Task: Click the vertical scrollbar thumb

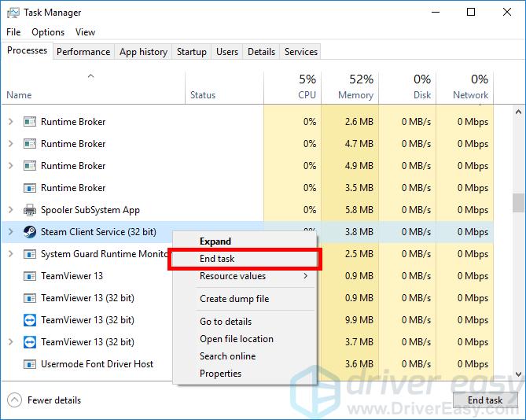Action: [519, 203]
